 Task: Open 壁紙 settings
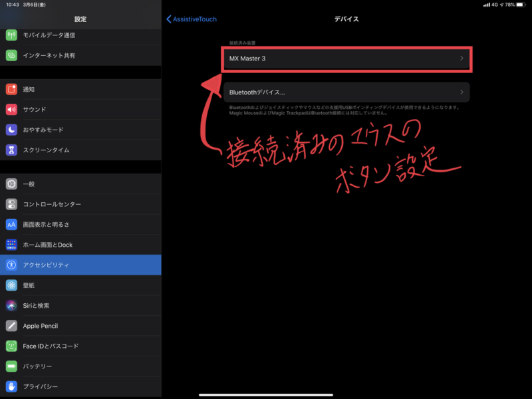click(80, 285)
